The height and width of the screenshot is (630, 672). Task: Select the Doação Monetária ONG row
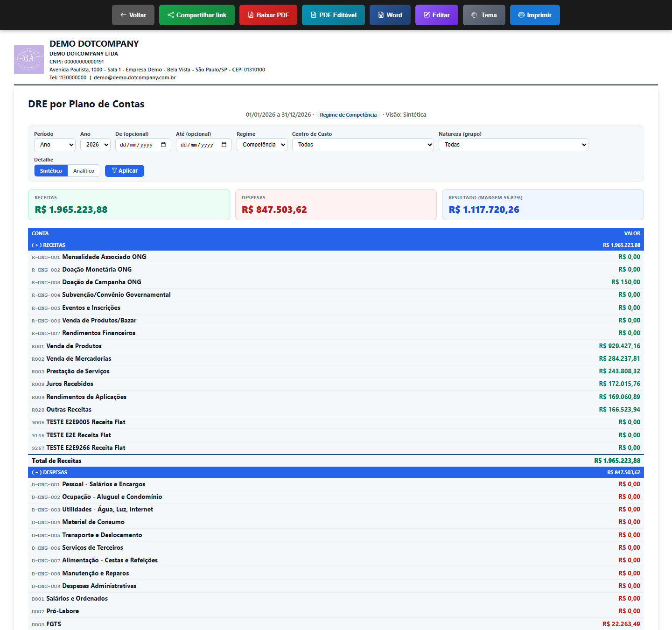[x=336, y=270]
